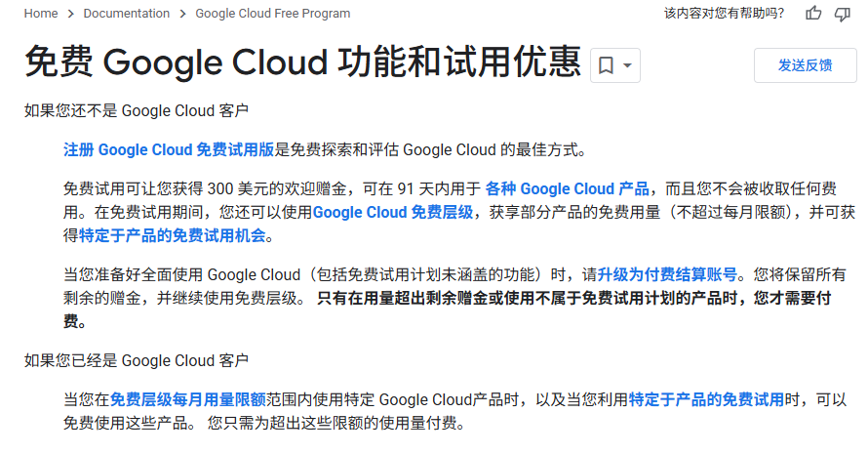868x454 pixels.
Task: Go to Home breadcrumb
Action: (x=40, y=14)
